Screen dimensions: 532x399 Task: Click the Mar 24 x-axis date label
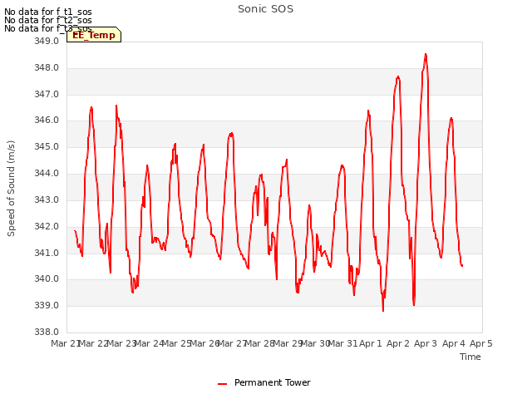click(149, 343)
